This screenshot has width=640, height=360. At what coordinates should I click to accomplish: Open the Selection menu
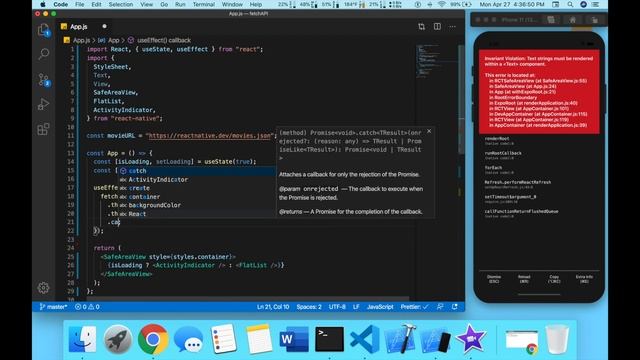[x=121, y=4]
